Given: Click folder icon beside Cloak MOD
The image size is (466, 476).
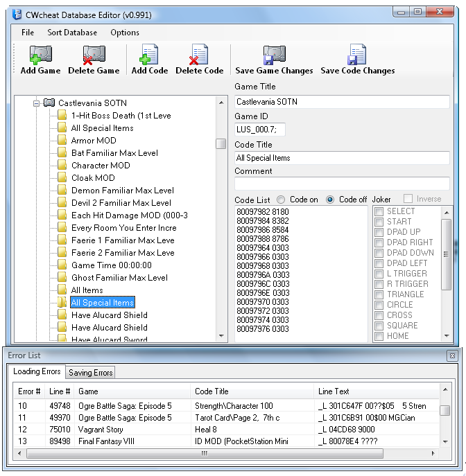Looking at the screenshot, I should [62, 177].
